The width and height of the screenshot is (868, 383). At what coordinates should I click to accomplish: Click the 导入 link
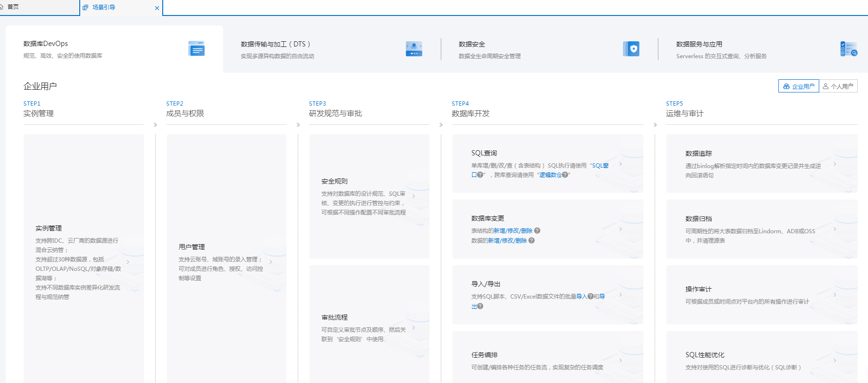(581, 297)
